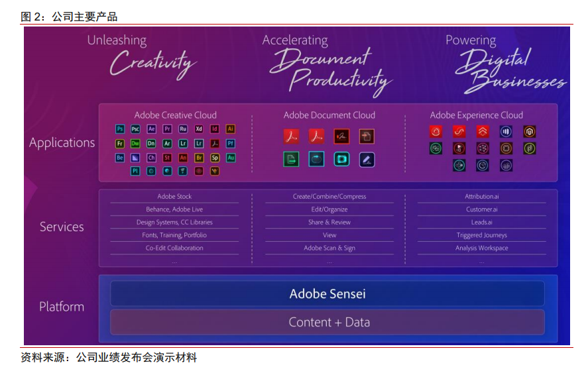This screenshot has height=383, width=588.
Task: Select the Adobe Document Cloud heading
Action: click(x=329, y=115)
